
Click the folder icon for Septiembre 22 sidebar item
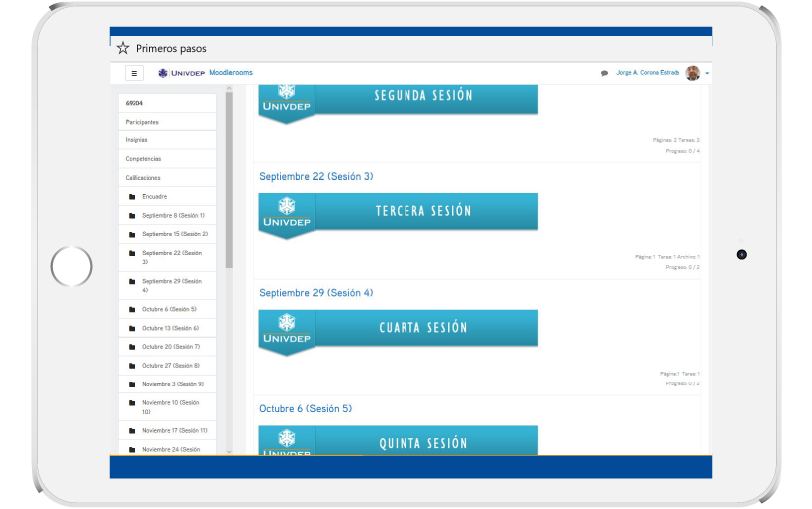(x=133, y=253)
